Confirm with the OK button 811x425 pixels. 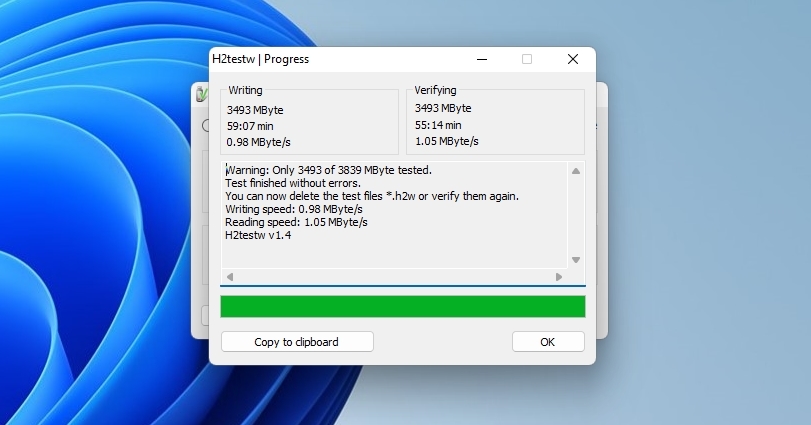click(548, 342)
